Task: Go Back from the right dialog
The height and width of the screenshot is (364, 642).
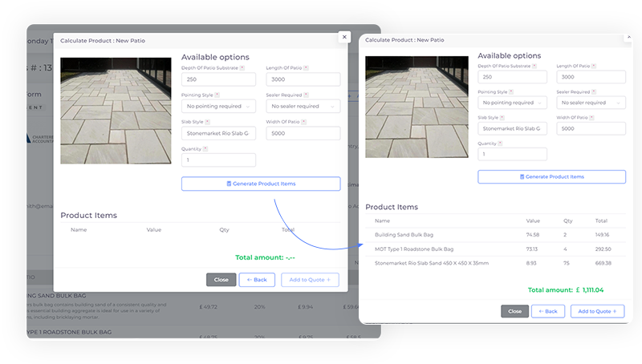Action: (548, 311)
